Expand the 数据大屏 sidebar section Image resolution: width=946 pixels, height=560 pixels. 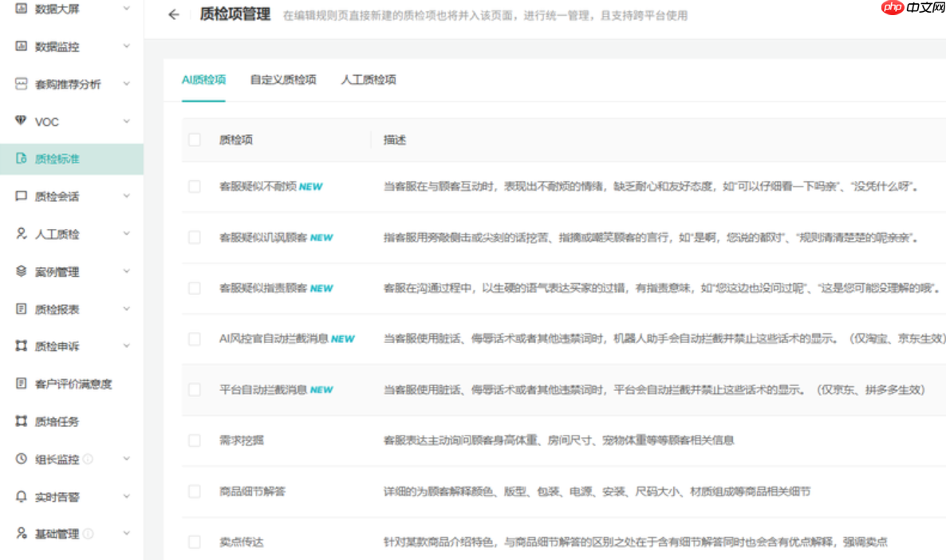[124, 10]
